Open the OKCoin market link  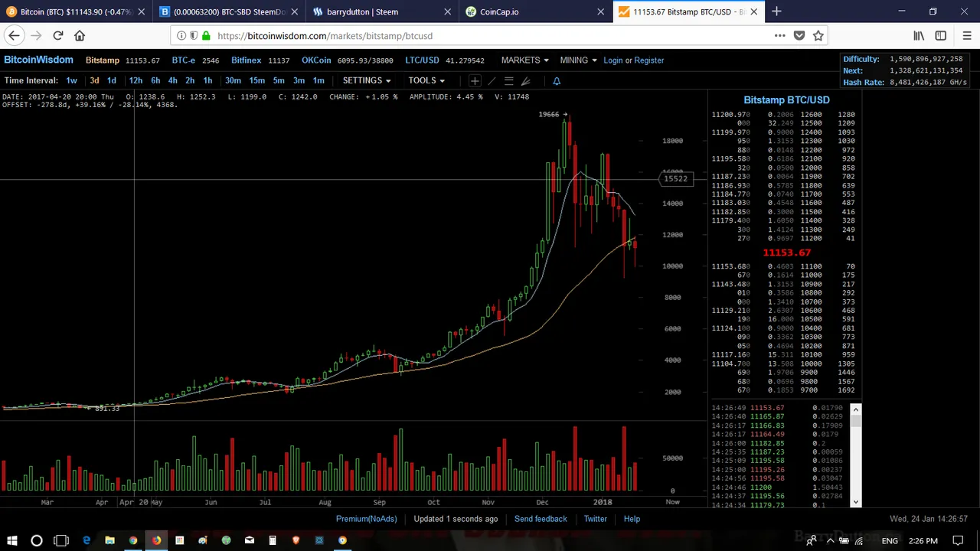coord(316,60)
